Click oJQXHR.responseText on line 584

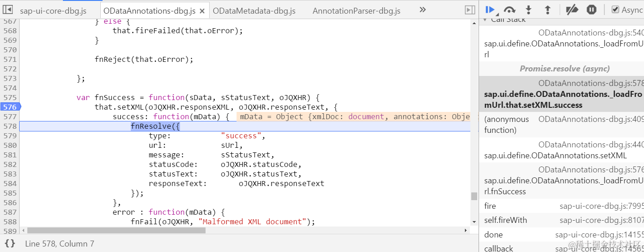[282, 183]
